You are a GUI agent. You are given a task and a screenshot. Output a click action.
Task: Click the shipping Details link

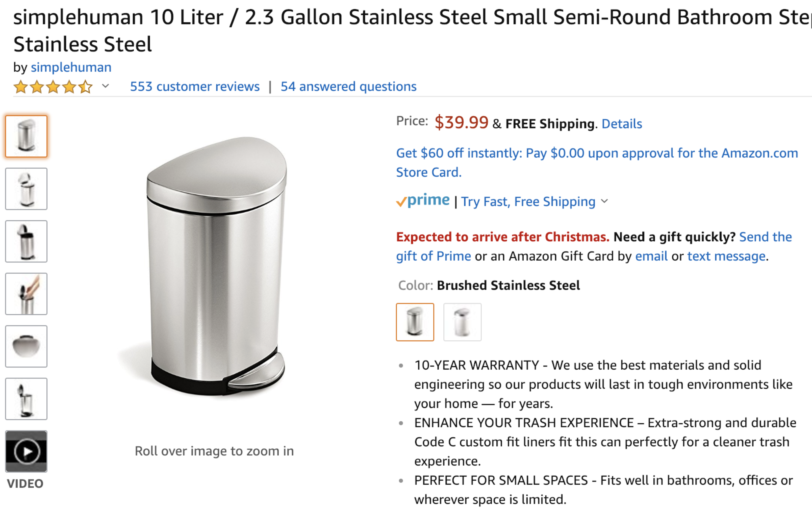click(622, 124)
